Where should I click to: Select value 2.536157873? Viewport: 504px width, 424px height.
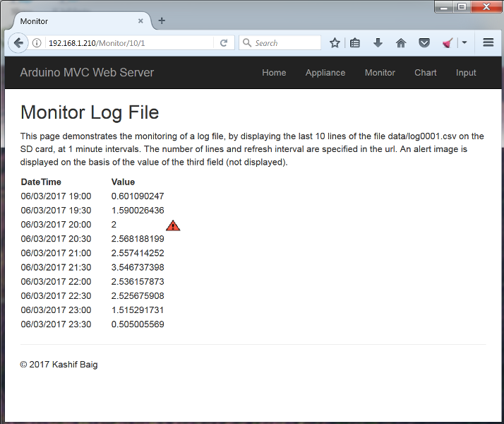point(138,282)
